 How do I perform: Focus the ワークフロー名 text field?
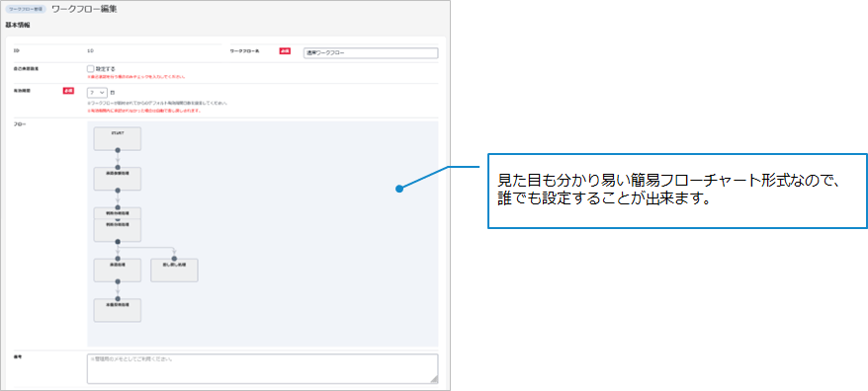(x=371, y=53)
